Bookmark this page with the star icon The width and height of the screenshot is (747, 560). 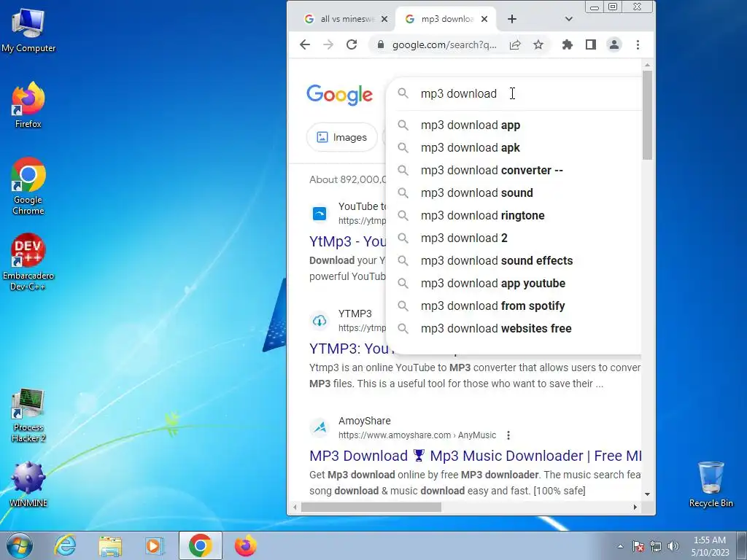538,44
